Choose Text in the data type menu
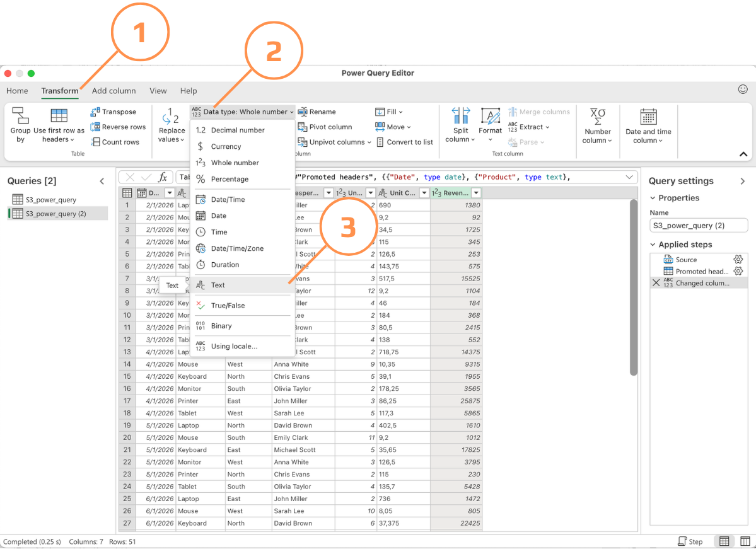Screen dimensions: 756x549 pyautogui.click(x=243, y=285)
